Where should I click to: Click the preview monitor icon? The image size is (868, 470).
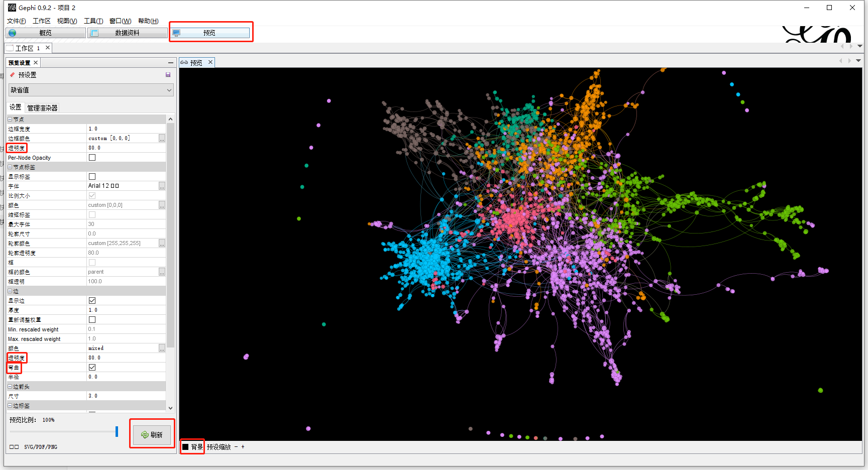click(x=176, y=33)
